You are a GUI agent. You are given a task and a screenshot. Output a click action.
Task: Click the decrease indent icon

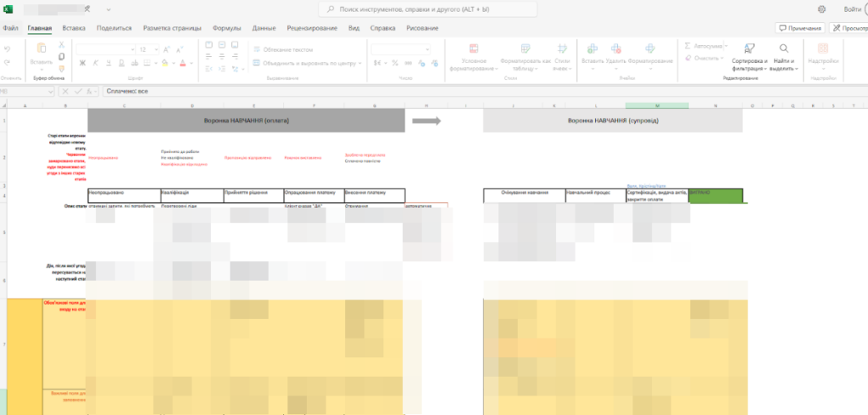tap(209, 69)
